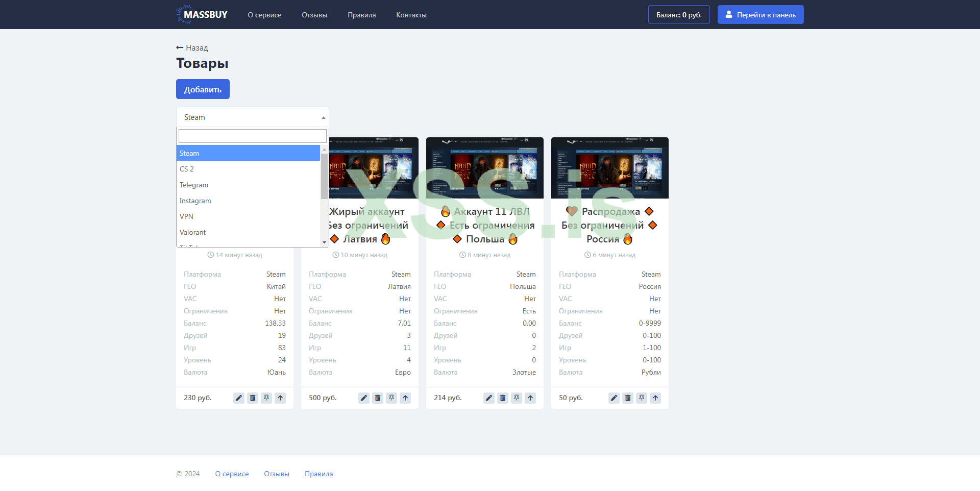Raise the 50 руб. product with up arrow
The width and height of the screenshot is (980, 491).
click(x=655, y=398)
